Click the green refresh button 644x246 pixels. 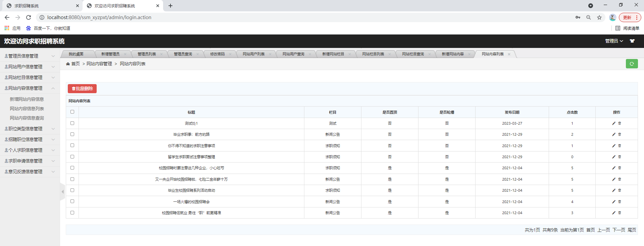click(x=632, y=64)
